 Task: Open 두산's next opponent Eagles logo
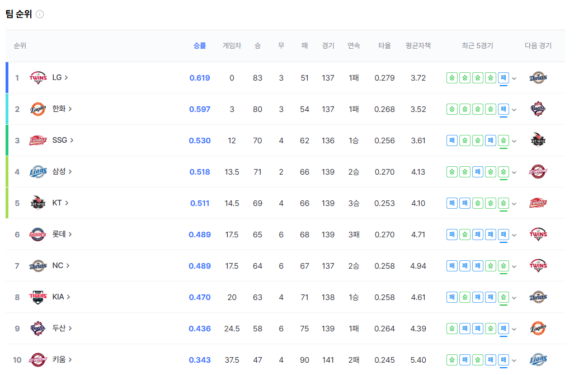pyautogui.click(x=538, y=328)
